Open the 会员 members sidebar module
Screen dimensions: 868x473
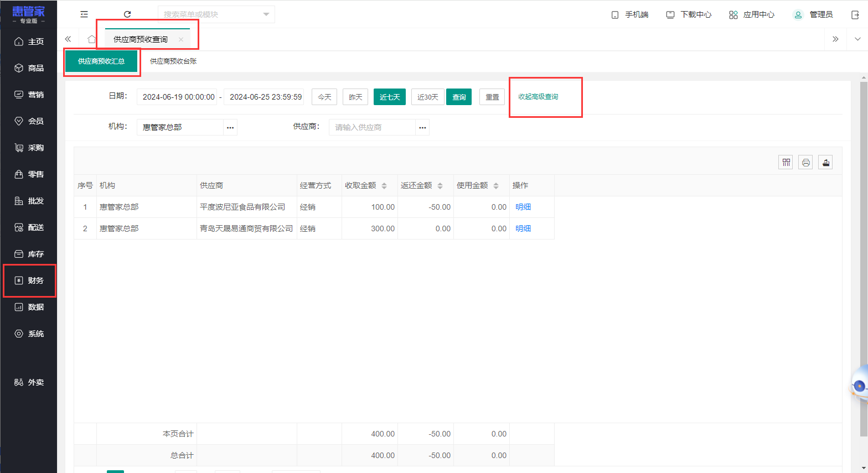click(29, 121)
